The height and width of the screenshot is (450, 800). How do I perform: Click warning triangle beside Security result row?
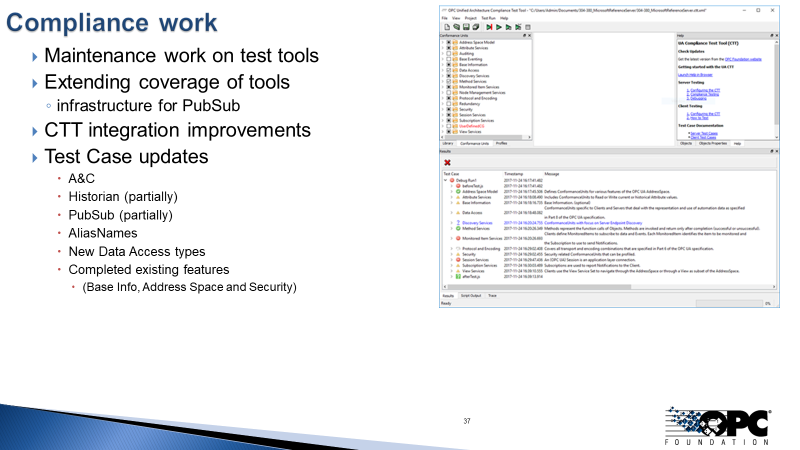(x=458, y=254)
